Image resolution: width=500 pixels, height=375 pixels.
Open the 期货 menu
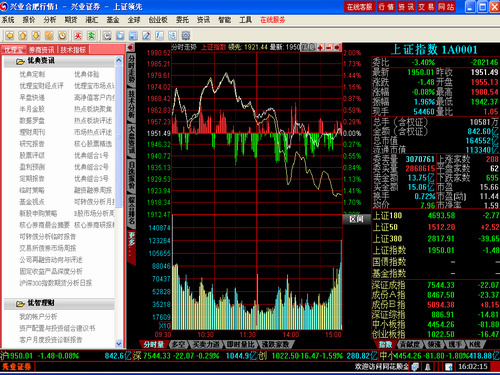(71, 20)
